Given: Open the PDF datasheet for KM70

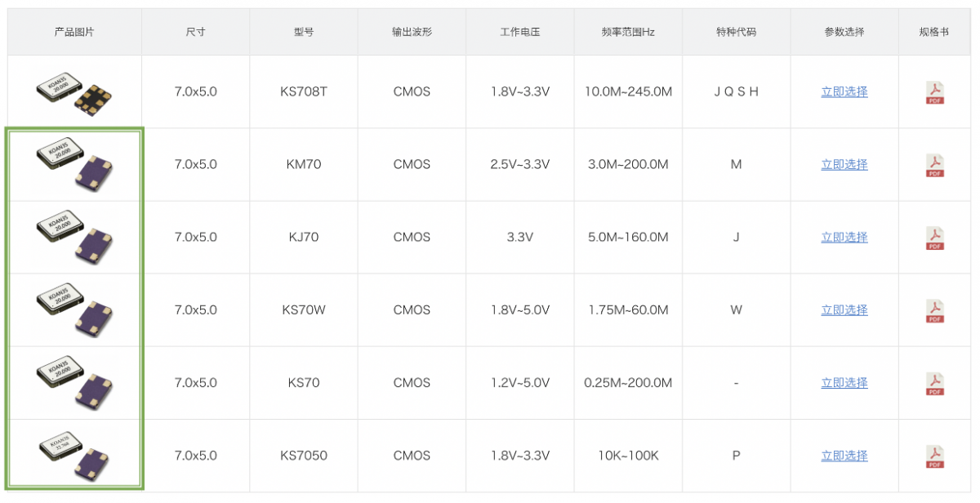Looking at the screenshot, I should [x=934, y=165].
